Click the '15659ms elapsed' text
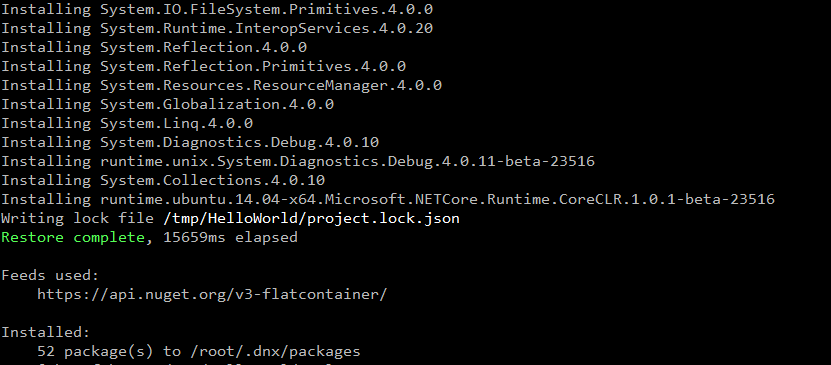This screenshot has height=365, width=831. point(230,237)
